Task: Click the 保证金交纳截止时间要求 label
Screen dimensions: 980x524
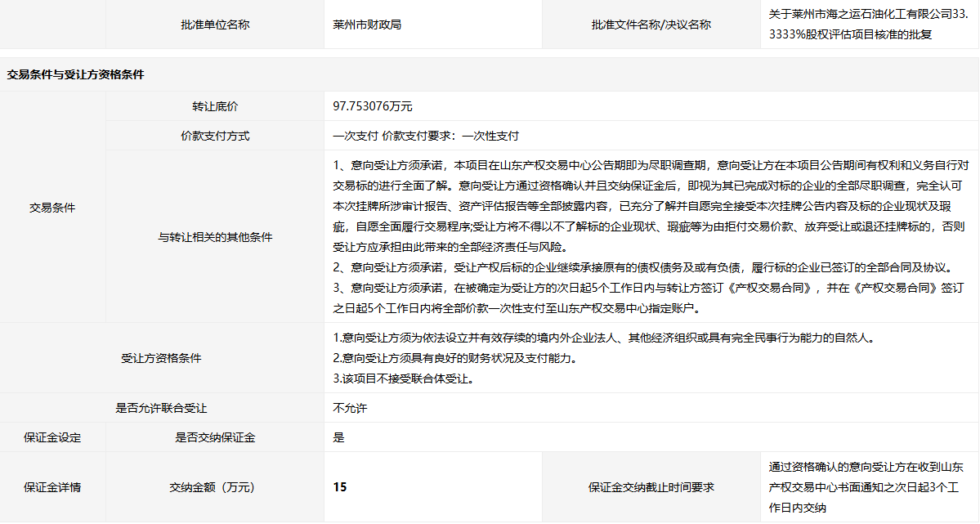Action: tap(651, 487)
